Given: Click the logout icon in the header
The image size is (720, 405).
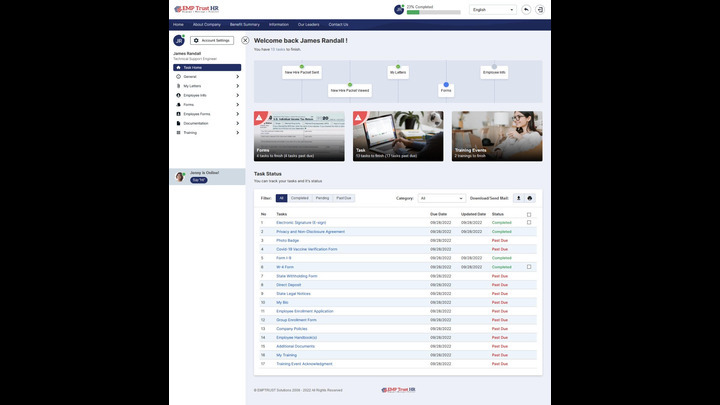Looking at the screenshot, I should coord(541,9).
